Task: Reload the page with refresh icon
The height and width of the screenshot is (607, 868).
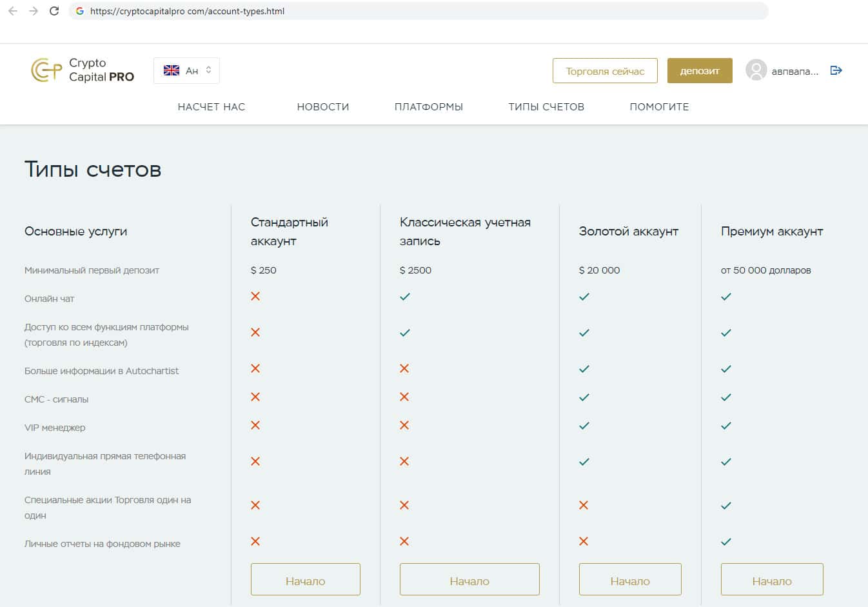Action: click(54, 11)
